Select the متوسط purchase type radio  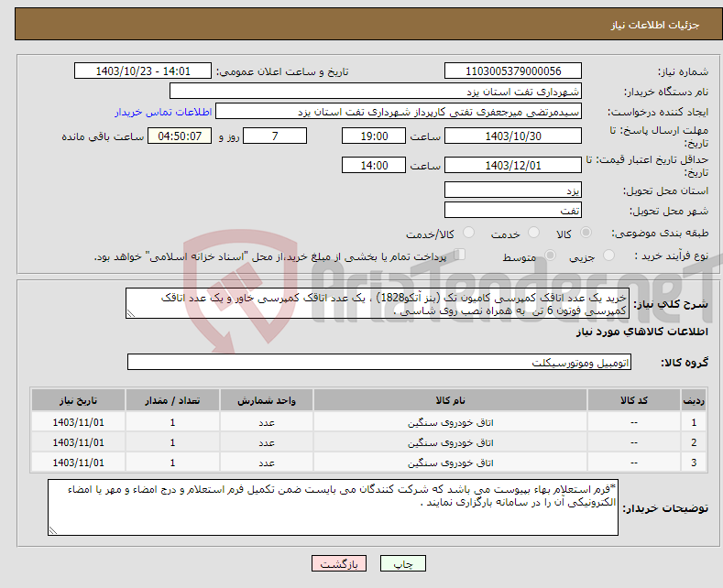click(x=550, y=256)
